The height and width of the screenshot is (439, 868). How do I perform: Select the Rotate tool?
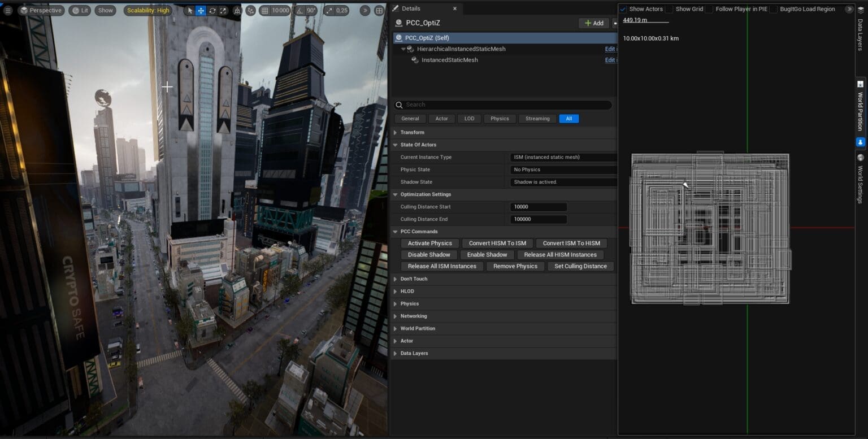pos(212,10)
